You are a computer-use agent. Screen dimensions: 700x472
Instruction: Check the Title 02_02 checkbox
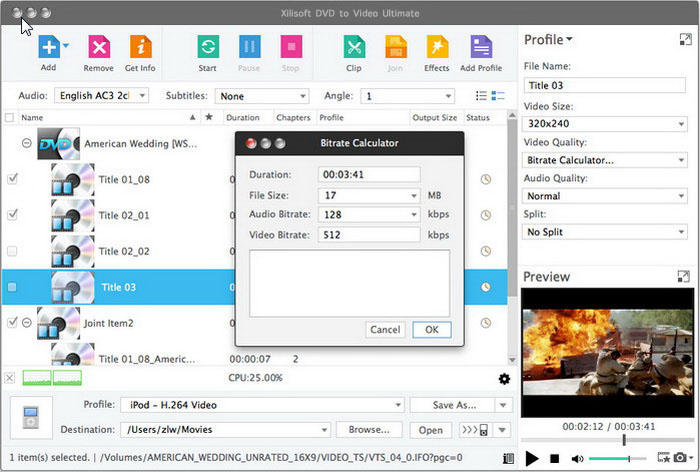coord(12,251)
